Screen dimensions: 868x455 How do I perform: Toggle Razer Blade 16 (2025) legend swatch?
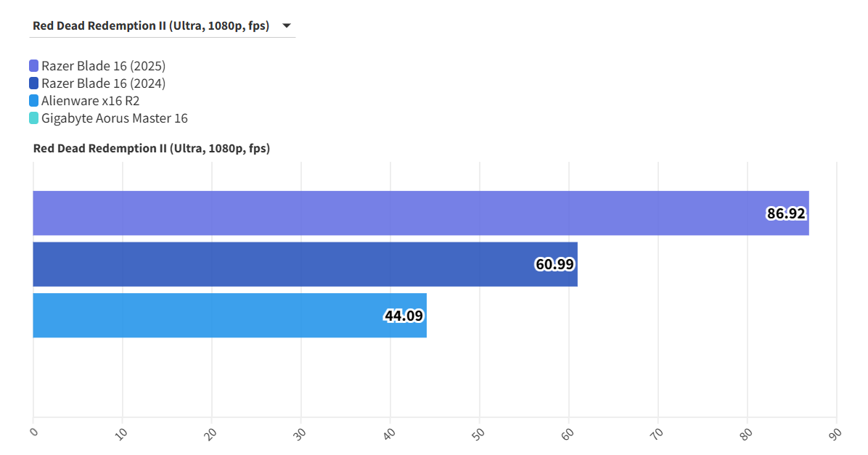34,66
